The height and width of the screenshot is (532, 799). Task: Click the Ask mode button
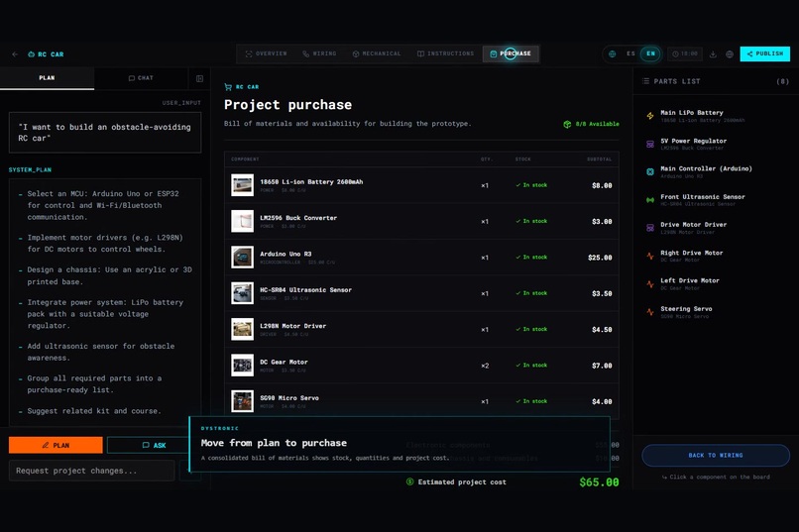click(148, 445)
